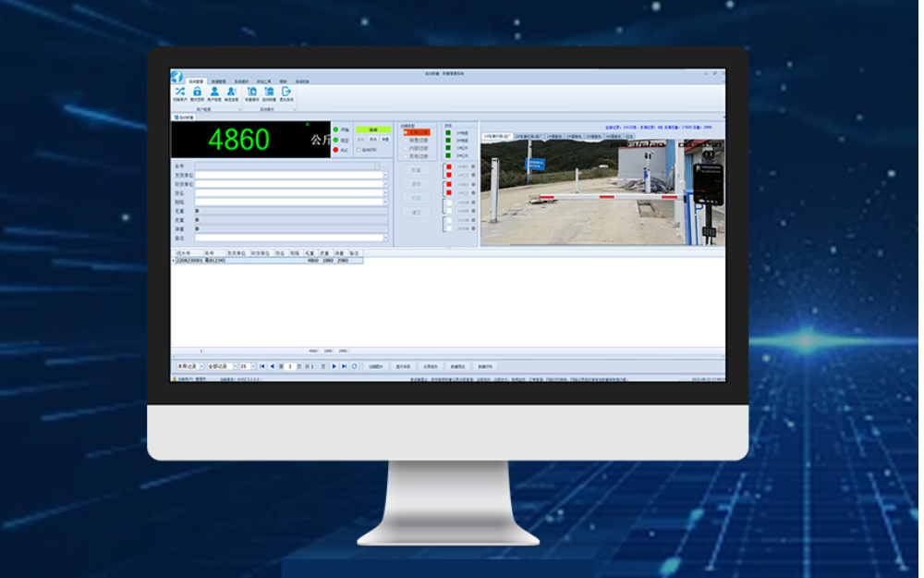Click the data print button in bottom toolbar

pyautogui.click(x=485, y=366)
